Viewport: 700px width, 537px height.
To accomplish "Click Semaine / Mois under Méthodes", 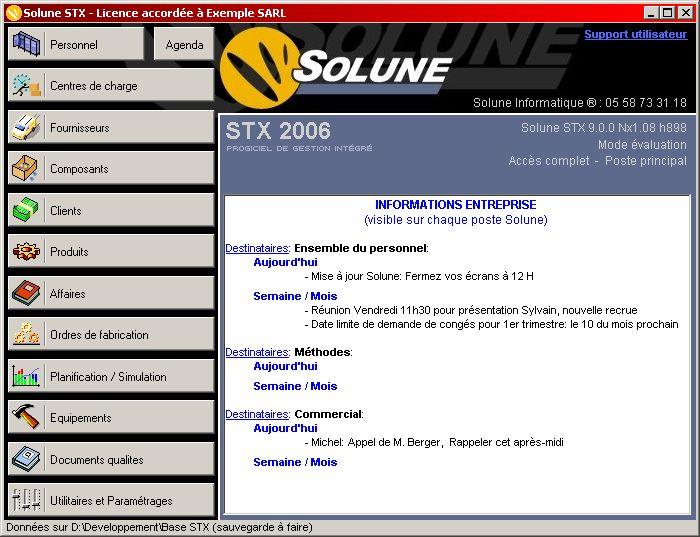I will pos(295,386).
